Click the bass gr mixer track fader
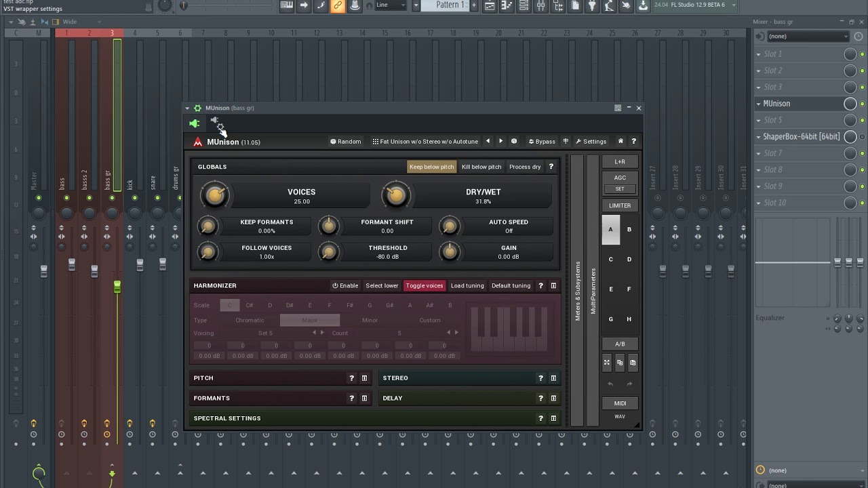Screen dimensions: 868x488 117,287
